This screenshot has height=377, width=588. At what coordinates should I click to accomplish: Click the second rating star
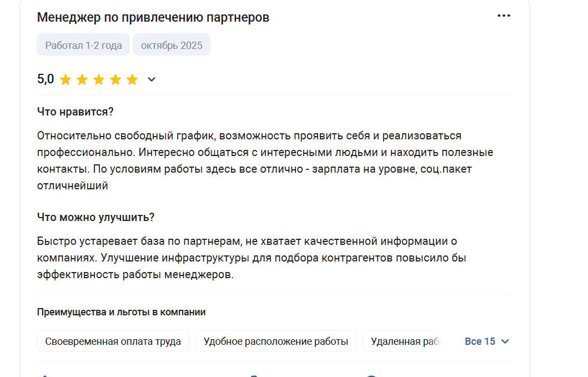pos(82,80)
